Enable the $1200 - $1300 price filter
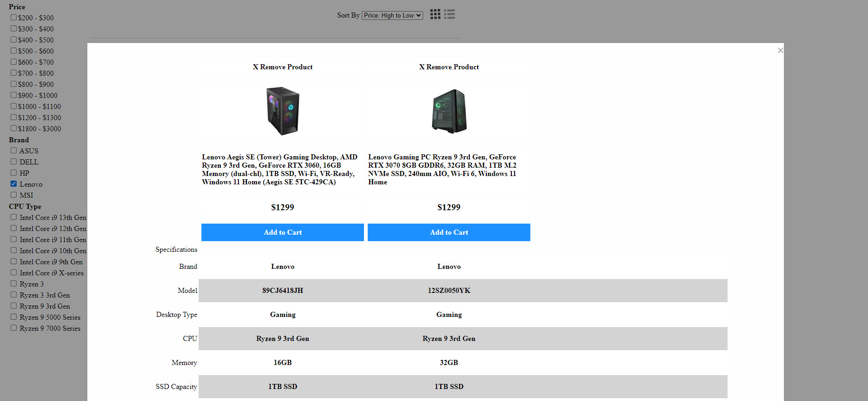This screenshot has width=868, height=401. [14, 117]
